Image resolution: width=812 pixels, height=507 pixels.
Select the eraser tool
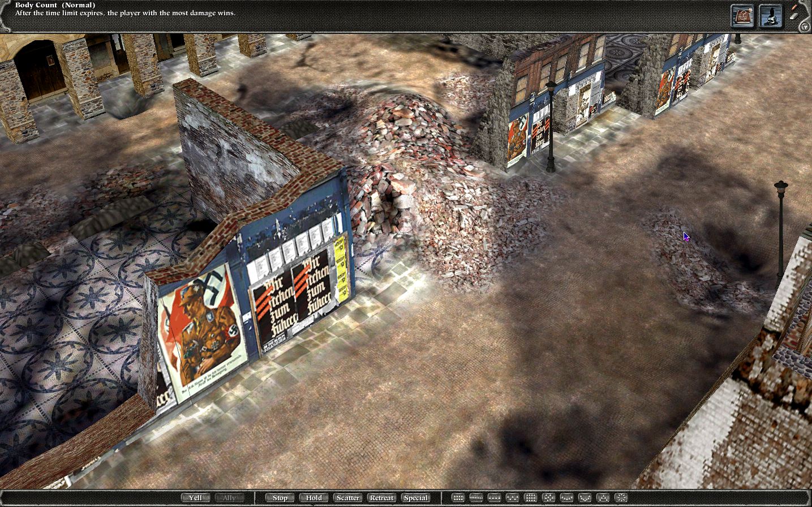tap(793, 16)
